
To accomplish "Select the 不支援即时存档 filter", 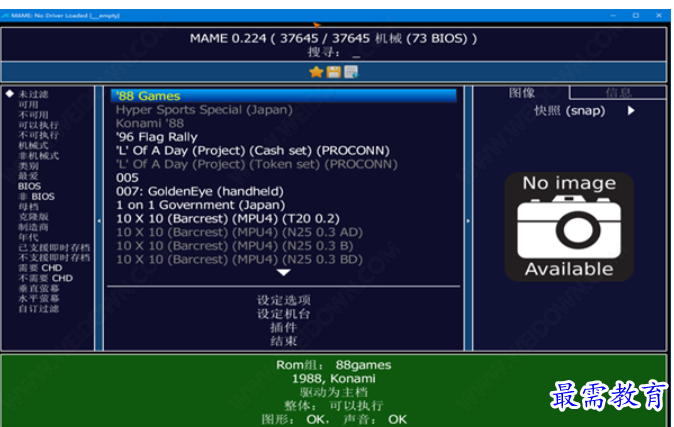I will coord(54,258).
